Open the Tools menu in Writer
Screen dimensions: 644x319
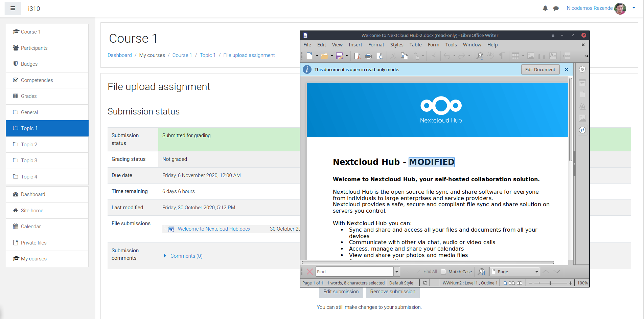(451, 45)
